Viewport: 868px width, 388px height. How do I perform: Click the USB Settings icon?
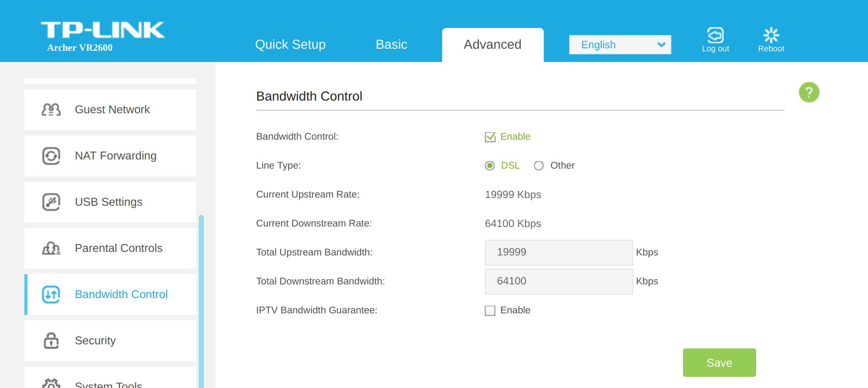coord(51,202)
